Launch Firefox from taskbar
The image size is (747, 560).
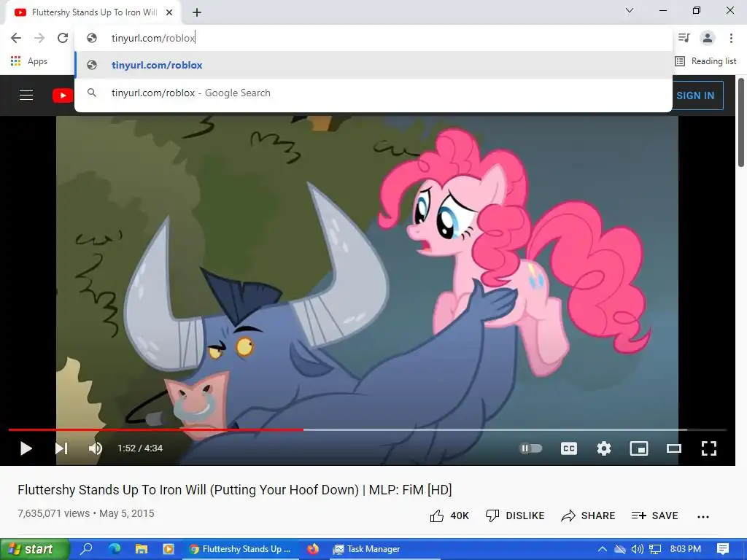(x=313, y=549)
